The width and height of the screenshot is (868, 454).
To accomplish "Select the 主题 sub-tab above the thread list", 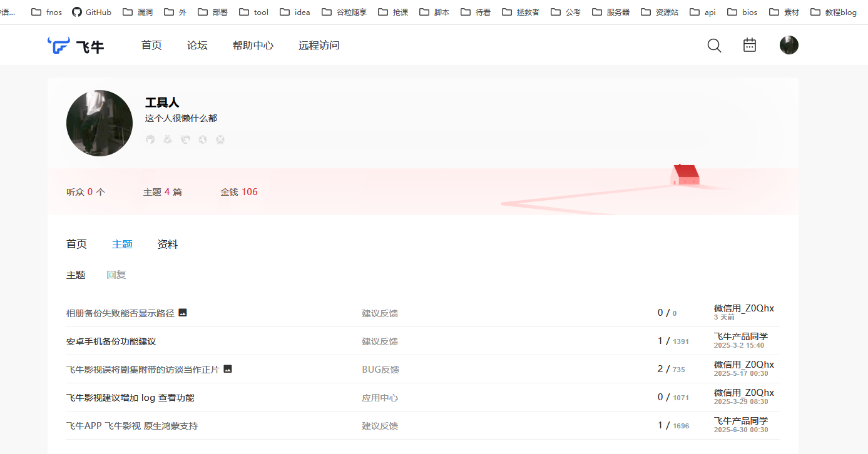I will (76, 275).
